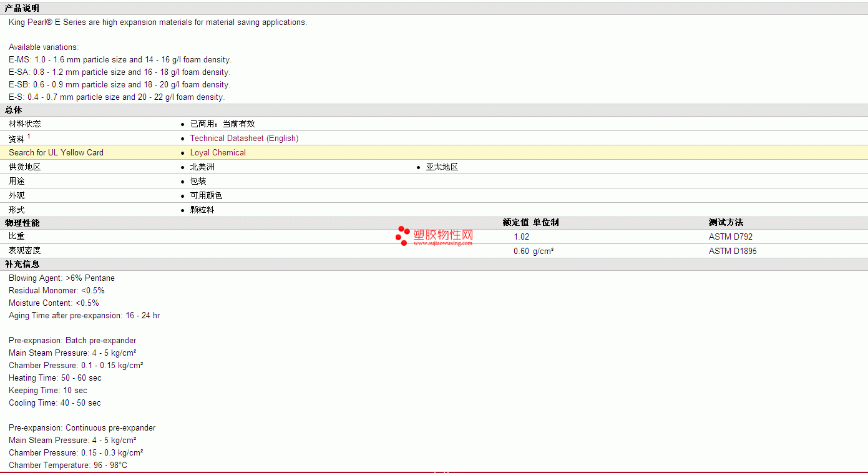Click the 北美洲 supply region
Screen dimensions: 868x473
coord(202,167)
